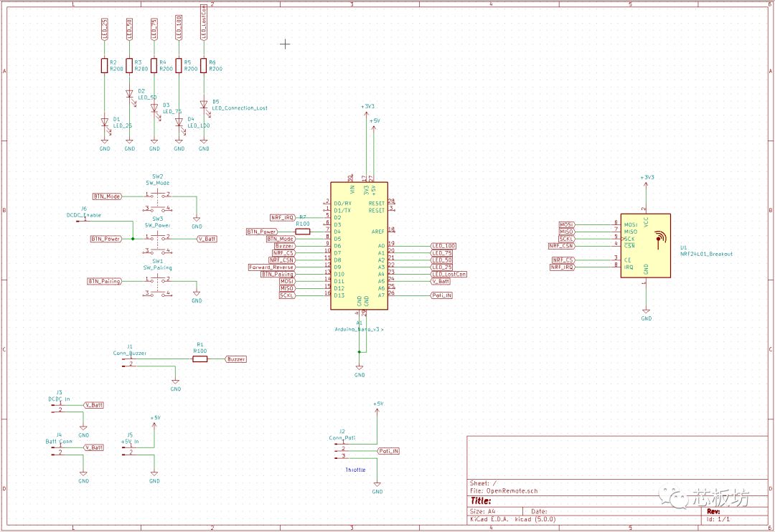Click the MOSI label left of NRF24L01
The height and width of the screenshot is (532, 775).
coord(566,224)
